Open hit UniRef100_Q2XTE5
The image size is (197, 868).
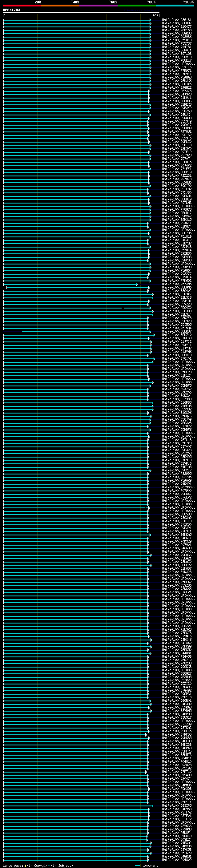tap(177, 67)
